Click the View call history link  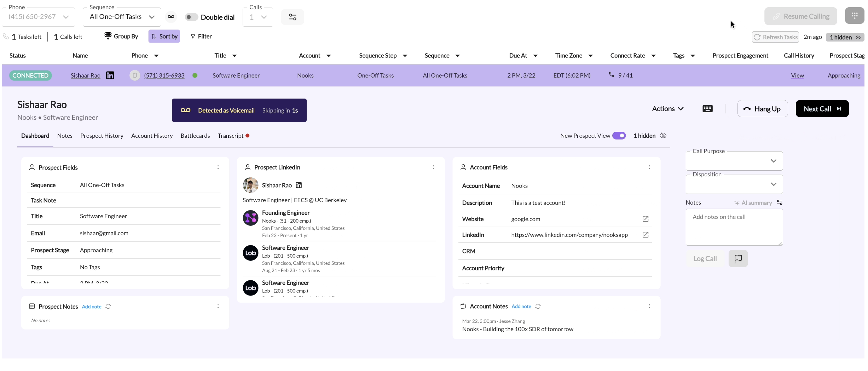[x=797, y=75]
